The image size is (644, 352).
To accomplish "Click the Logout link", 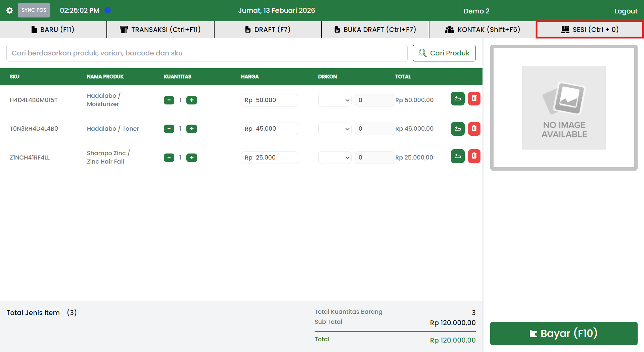I will [x=626, y=11].
